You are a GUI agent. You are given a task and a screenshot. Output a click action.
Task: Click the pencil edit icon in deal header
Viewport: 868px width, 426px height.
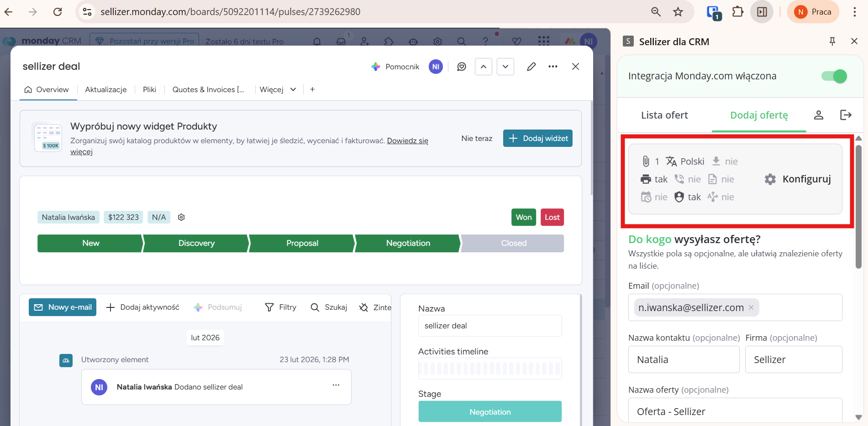point(531,67)
